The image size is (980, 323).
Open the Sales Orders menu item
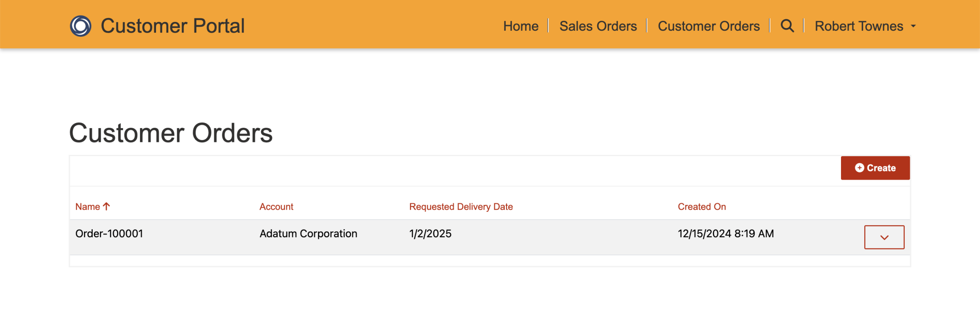(x=598, y=26)
